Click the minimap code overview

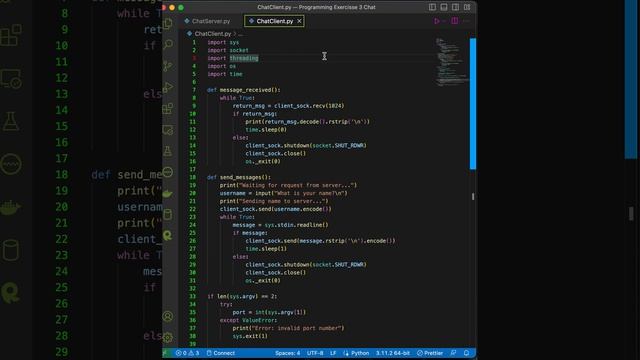451,61
